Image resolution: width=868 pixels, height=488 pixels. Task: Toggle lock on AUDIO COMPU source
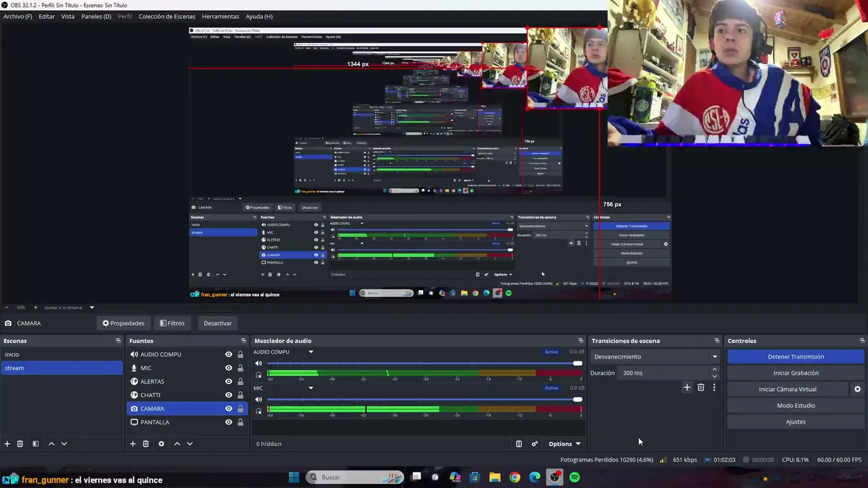(x=240, y=354)
